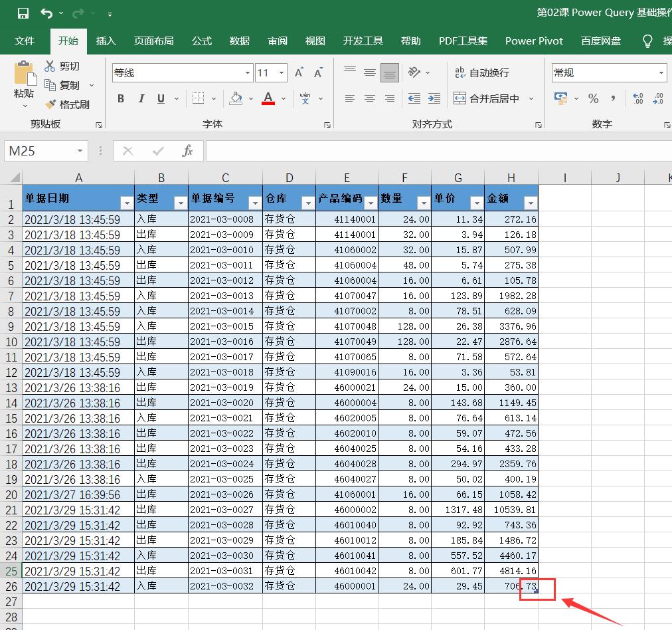This screenshot has width=672, height=630.
Task: Apply fill color with the paint bucket
Action: [236, 98]
